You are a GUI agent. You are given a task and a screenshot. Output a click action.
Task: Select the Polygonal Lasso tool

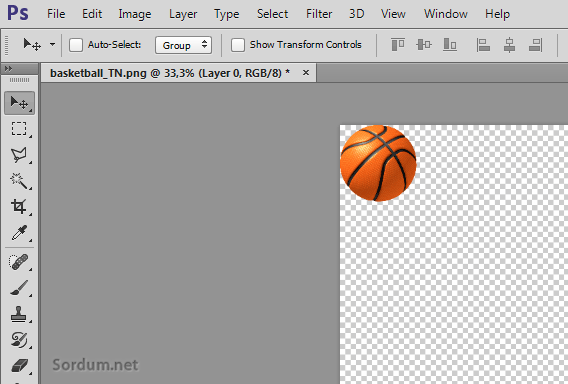19,155
